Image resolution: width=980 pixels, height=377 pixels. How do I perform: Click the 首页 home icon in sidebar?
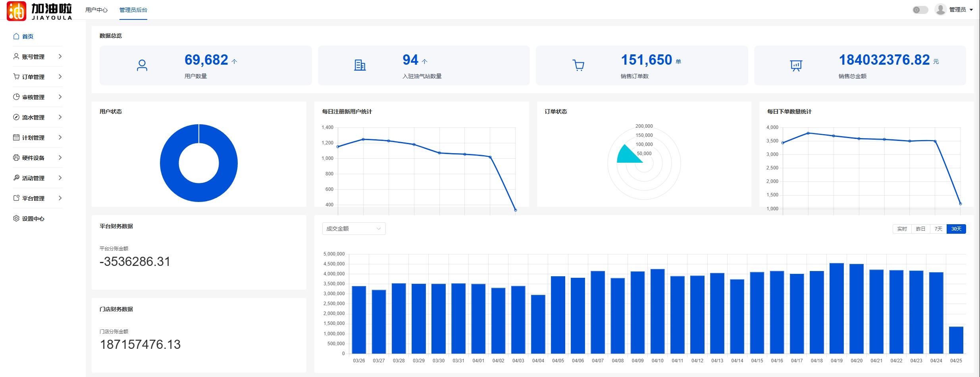click(16, 37)
